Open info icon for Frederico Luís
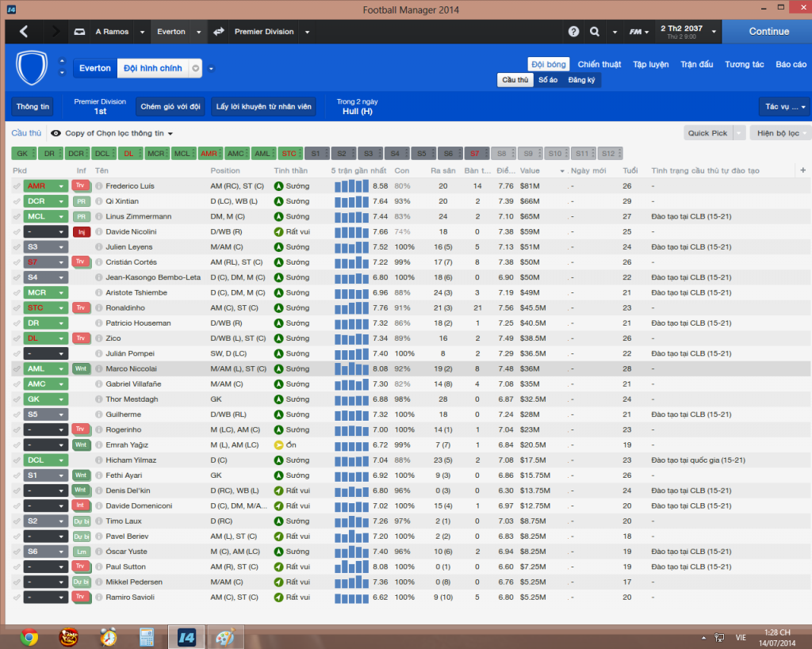Screen dimensions: 812x649 [x=99, y=185]
